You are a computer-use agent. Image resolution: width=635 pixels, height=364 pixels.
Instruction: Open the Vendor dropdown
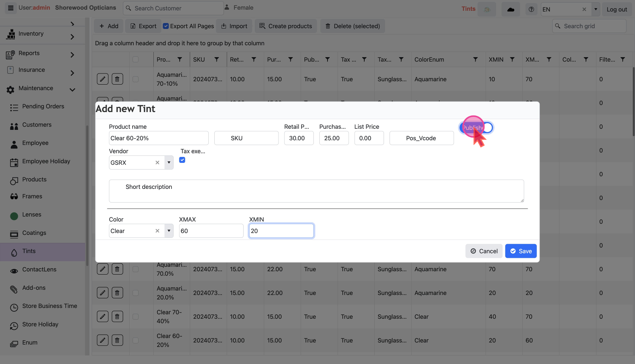(x=169, y=163)
